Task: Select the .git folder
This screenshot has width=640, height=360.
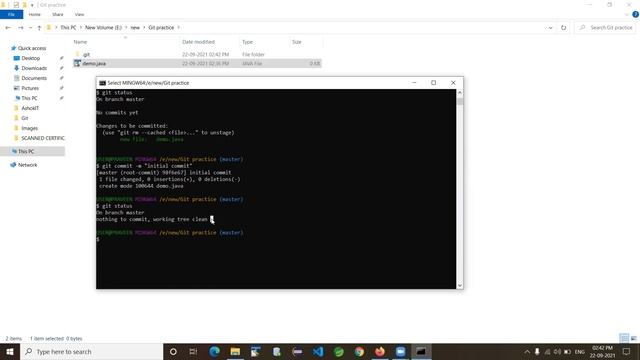Action: (x=86, y=54)
